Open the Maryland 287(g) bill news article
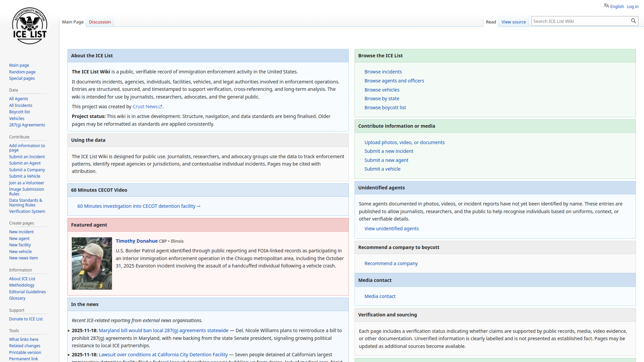 (163, 330)
